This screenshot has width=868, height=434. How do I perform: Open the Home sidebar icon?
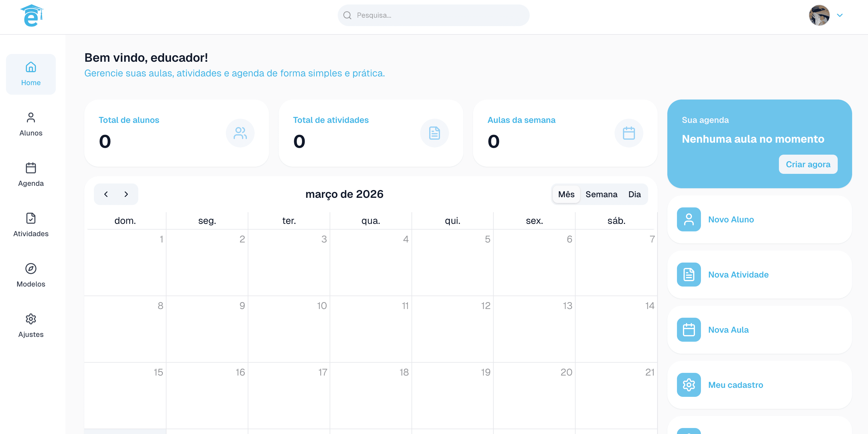click(31, 67)
